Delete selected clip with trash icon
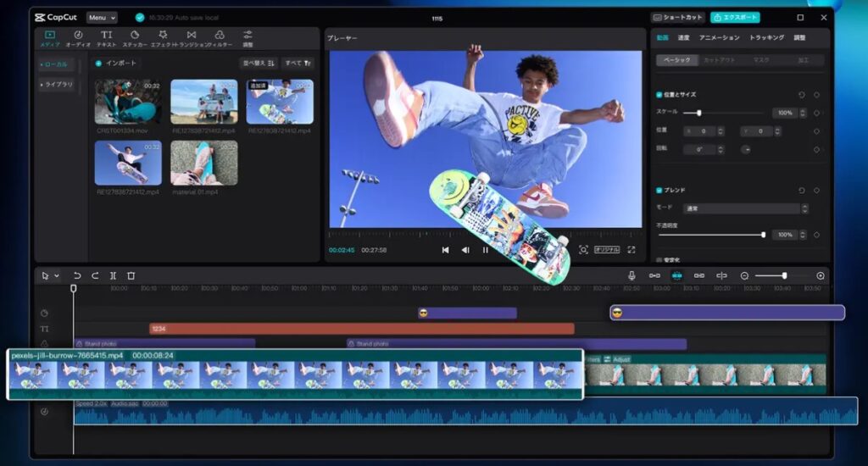 pyautogui.click(x=131, y=275)
